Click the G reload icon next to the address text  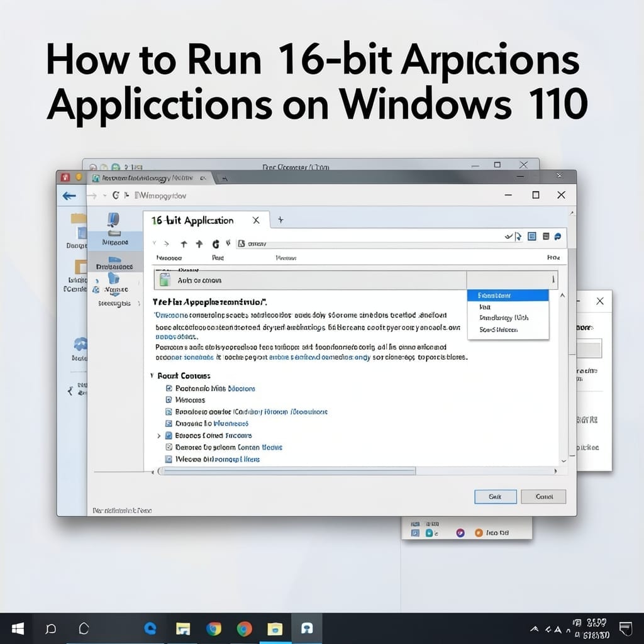116,196
